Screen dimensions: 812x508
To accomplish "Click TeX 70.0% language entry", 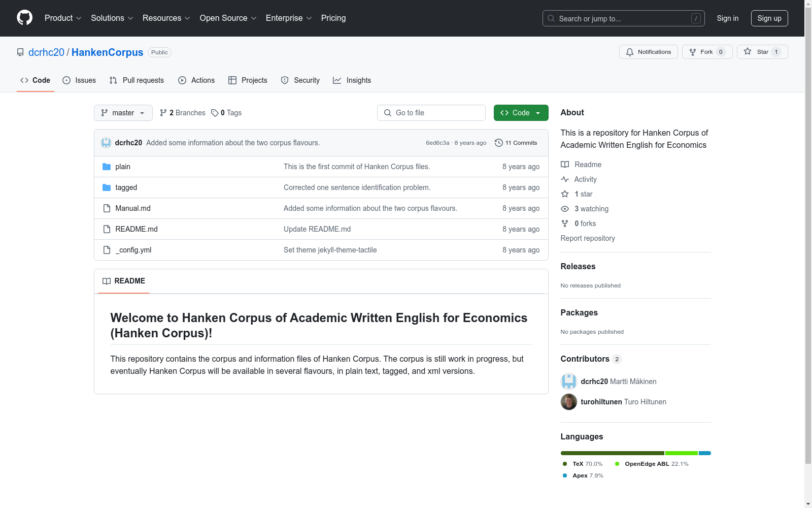I will click(x=583, y=464).
